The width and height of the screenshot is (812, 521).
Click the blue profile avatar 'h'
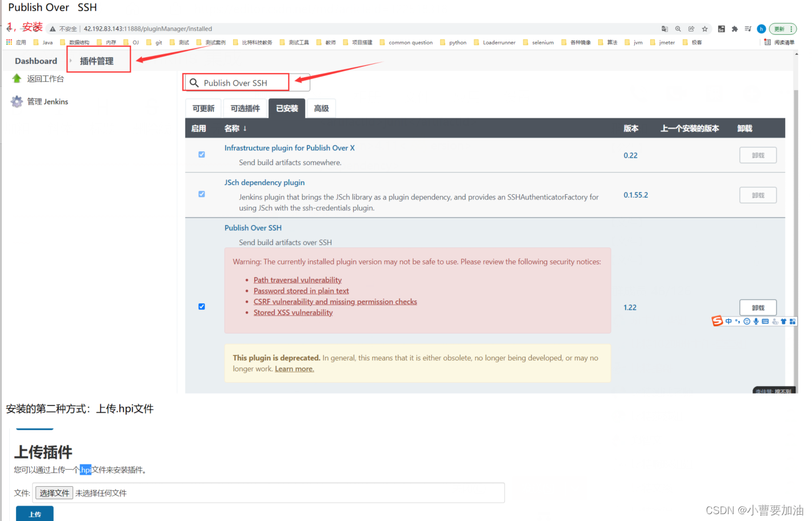pos(761,29)
